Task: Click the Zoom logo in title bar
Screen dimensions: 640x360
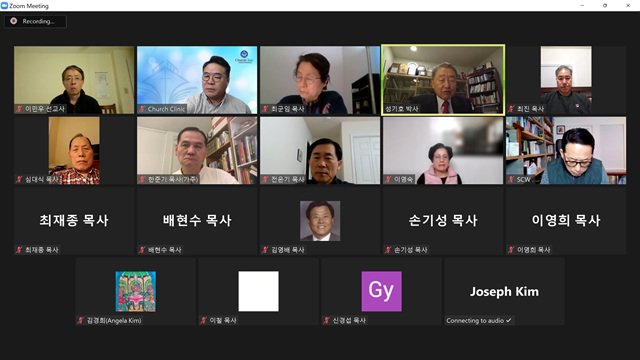Action: [x=4, y=6]
